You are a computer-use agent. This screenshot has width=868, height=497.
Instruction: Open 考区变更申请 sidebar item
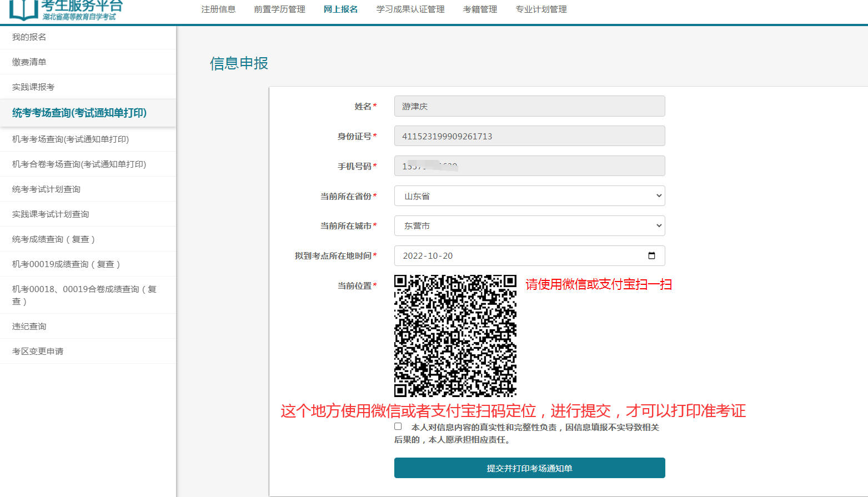[x=88, y=352]
